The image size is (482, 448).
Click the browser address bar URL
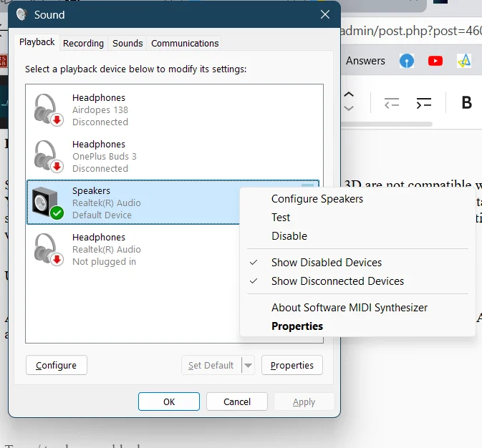411,31
